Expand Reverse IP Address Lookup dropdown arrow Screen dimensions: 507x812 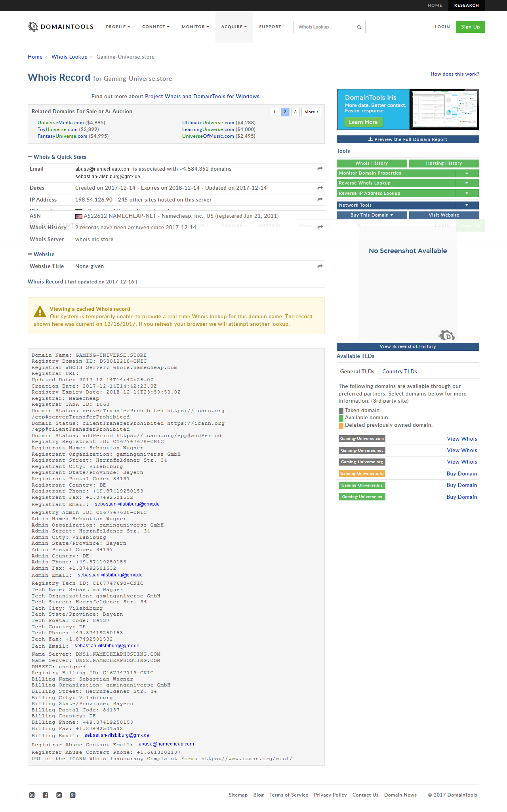tap(467, 193)
